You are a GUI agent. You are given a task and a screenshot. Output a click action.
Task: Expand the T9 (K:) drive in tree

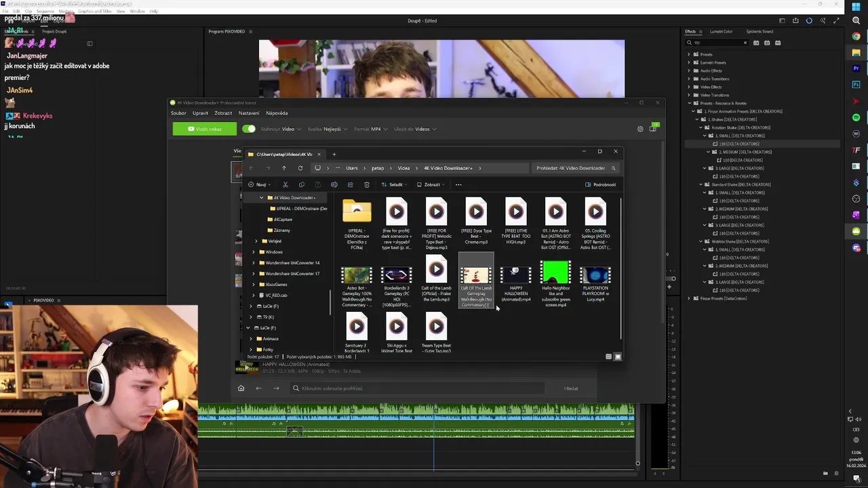click(251, 317)
